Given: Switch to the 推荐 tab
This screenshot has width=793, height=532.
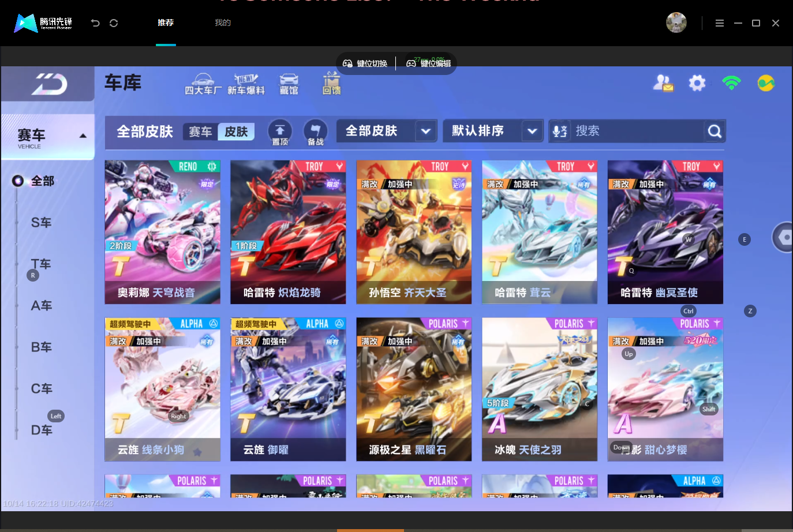Looking at the screenshot, I should 166,23.
